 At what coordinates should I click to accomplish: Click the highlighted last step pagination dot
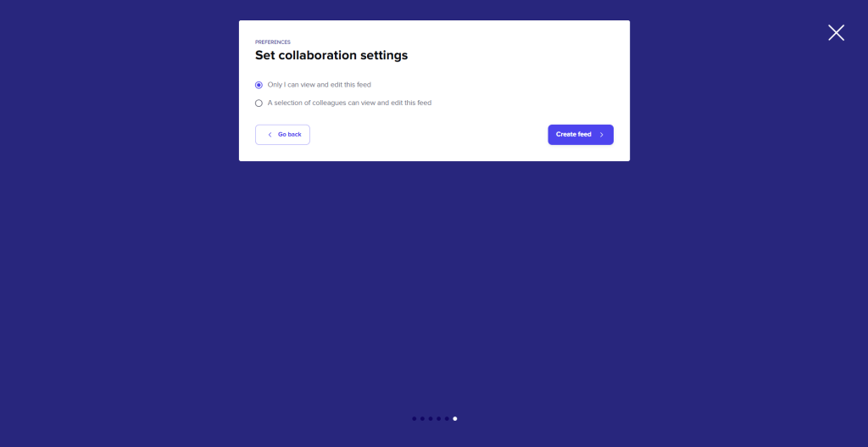(455, 418)
